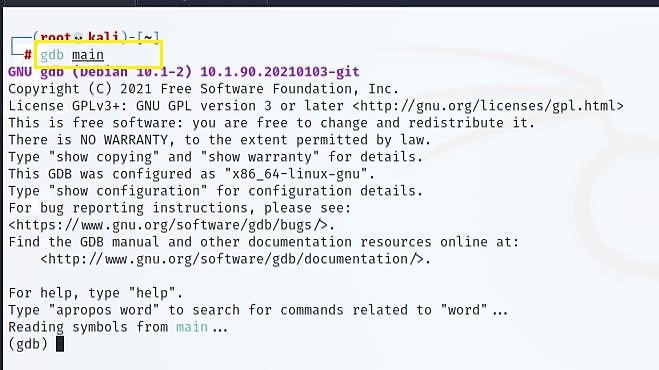The width and height of the screenshot is (659, 370).
Task: Click the quoted 'help' command in help line
Action: click(x=152, y=293)
